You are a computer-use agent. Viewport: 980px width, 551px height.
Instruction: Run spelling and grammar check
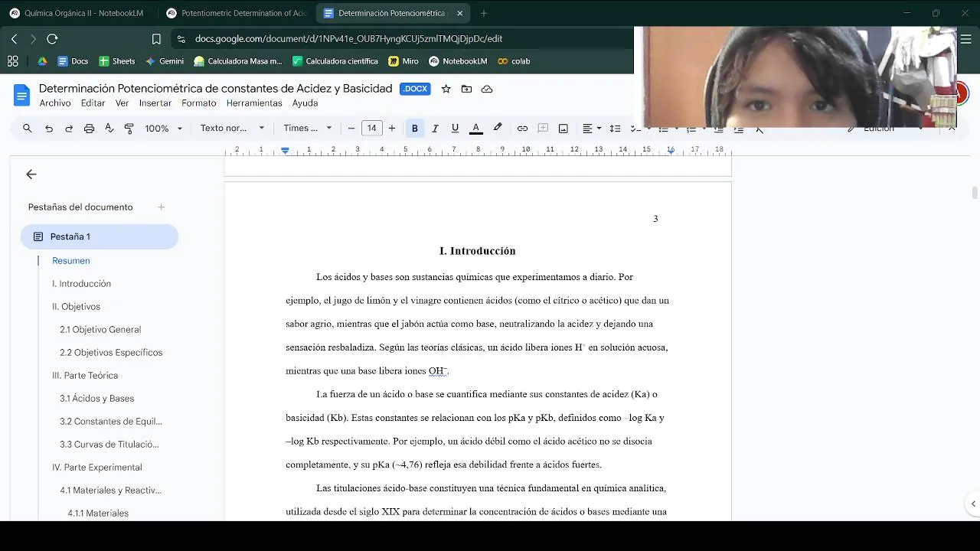(x=109, y=129)
